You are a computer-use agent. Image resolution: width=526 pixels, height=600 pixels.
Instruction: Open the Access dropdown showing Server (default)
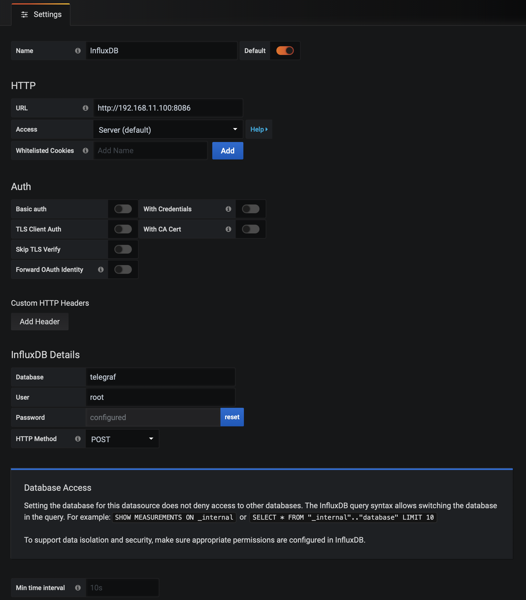point(168,130)
